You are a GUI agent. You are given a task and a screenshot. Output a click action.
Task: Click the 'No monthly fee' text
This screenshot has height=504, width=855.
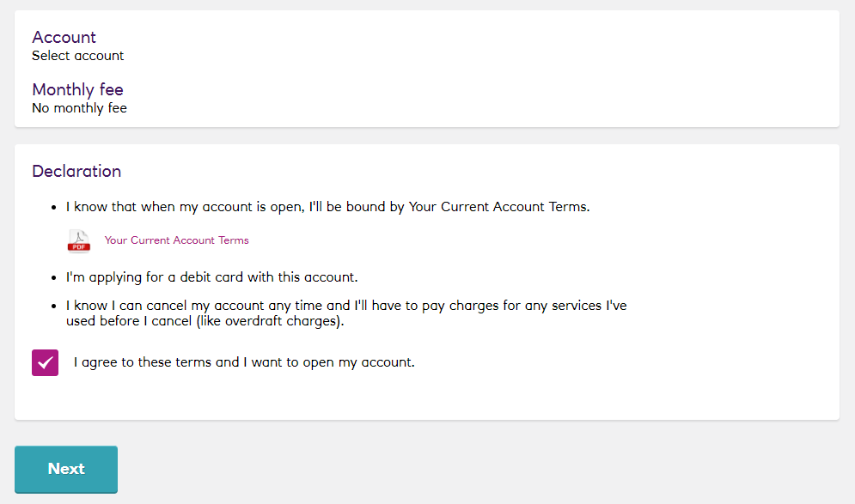[80, 108]
